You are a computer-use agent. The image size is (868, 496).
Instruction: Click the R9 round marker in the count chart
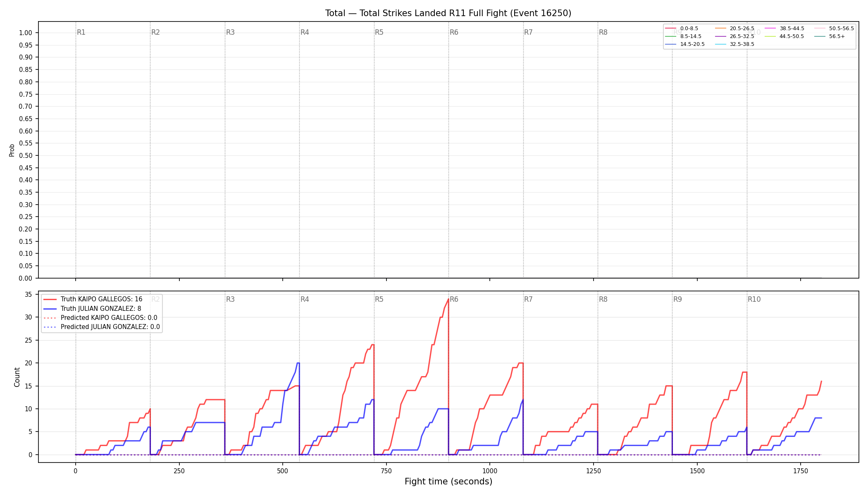click(x=677, y=299)
